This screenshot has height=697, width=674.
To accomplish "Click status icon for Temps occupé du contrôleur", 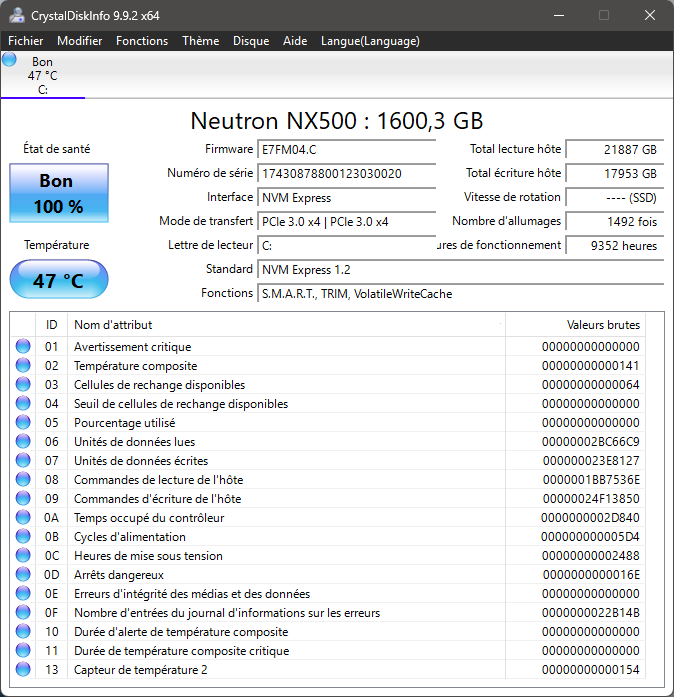I will 23,517.
